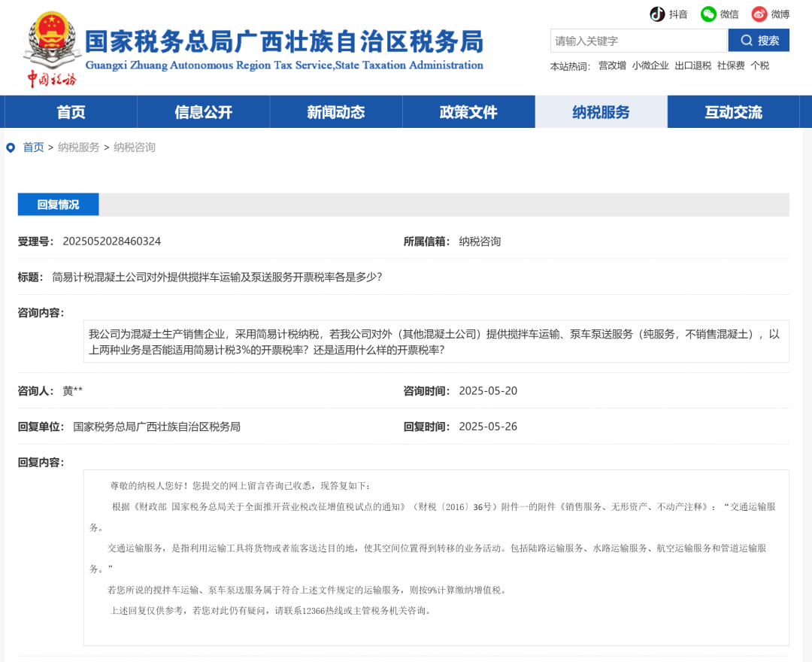Click reply line mentioning 12366热线
Image resolution: width=812 pixels, height=662 pixels.
pyautogui.click(x=271, y=611)
